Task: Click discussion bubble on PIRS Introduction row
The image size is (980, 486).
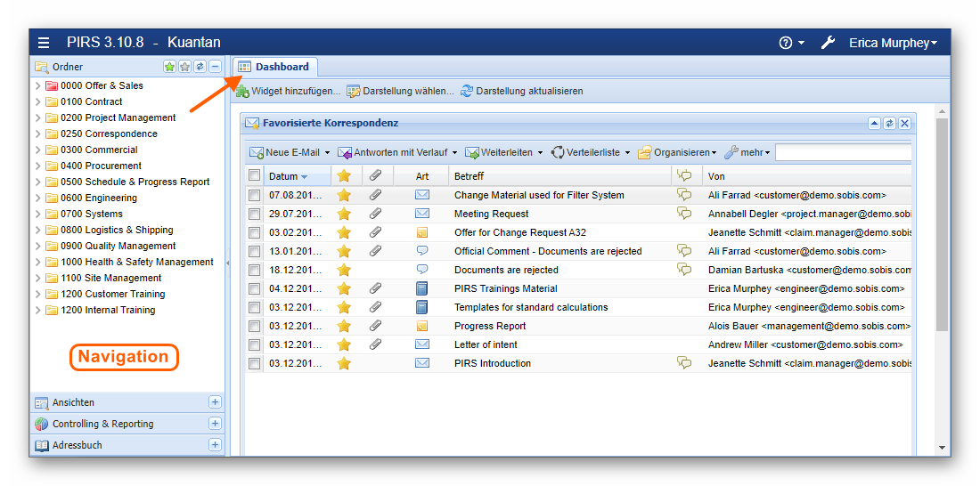Action: point(685,362)
